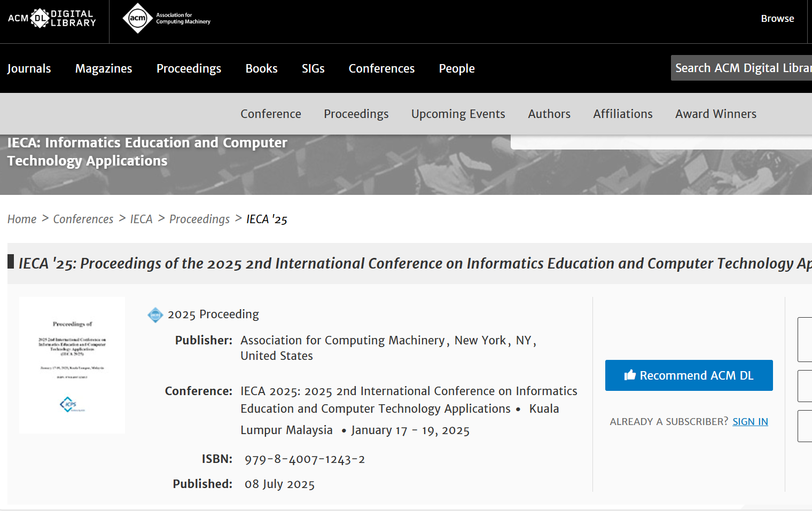The width and height of the screenshot is (812, 511).
Task: Open top Proceedings menu item
Action: click(x=189, y=68)
